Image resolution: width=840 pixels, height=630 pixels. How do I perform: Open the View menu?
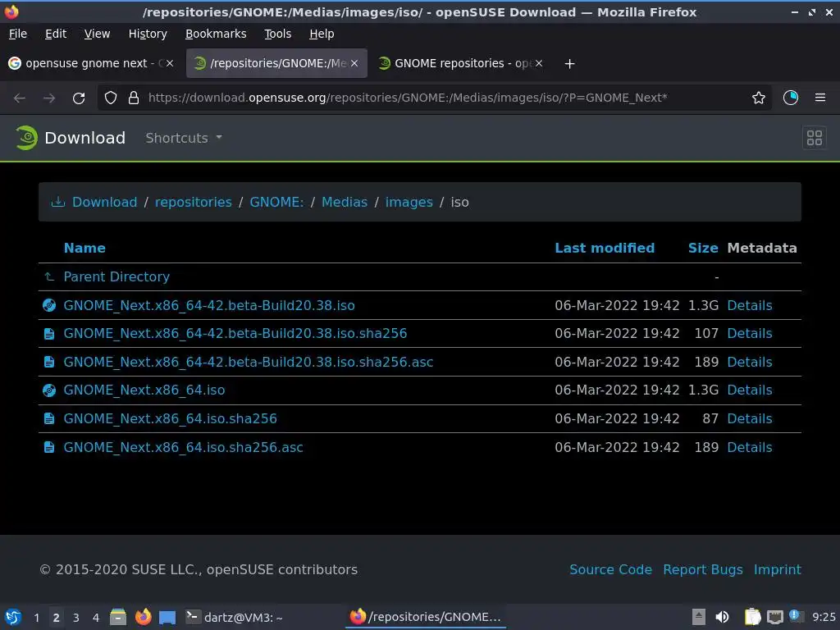[x=97, y=34]
